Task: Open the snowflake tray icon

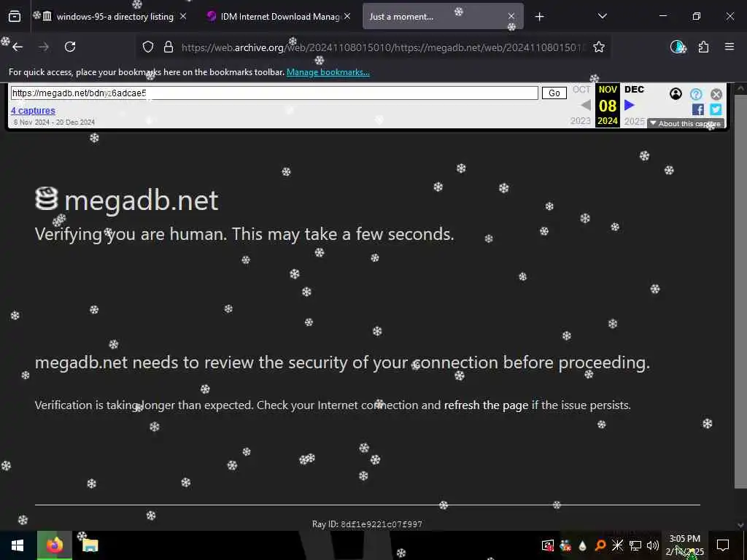Action: 617,545
